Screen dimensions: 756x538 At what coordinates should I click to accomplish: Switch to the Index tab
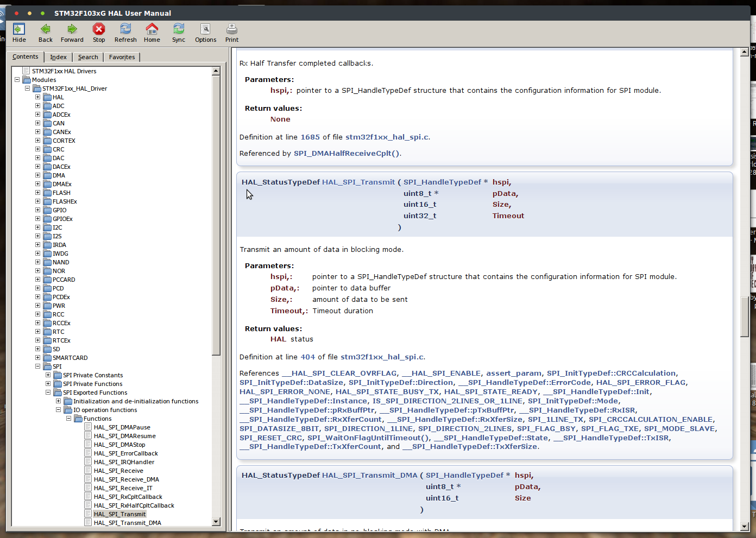[x=58, y=57]
